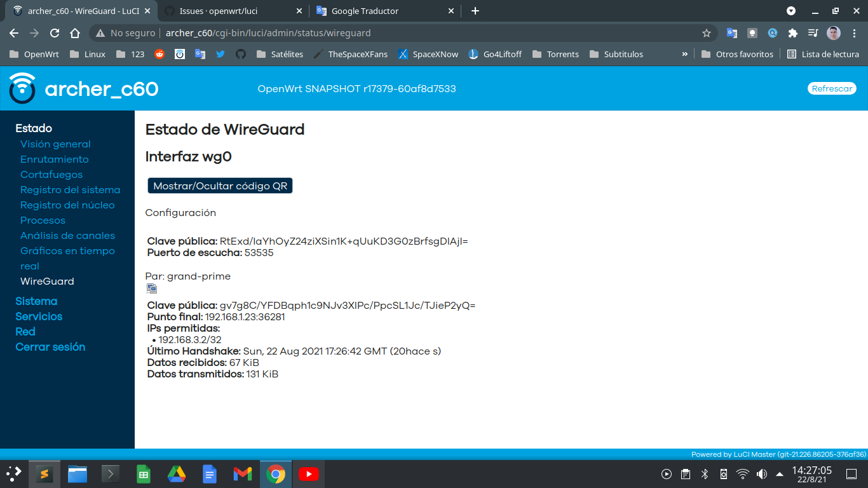Click the No seguro site info badge
This screenshot has height=488, width=868.
point(125,33)
